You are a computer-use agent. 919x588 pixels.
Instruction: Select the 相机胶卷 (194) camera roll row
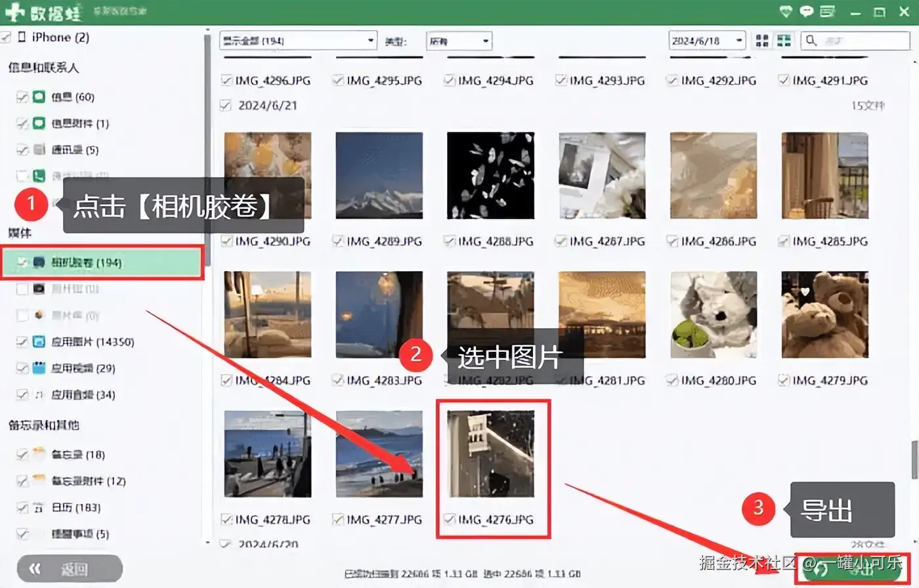(102, 262)
